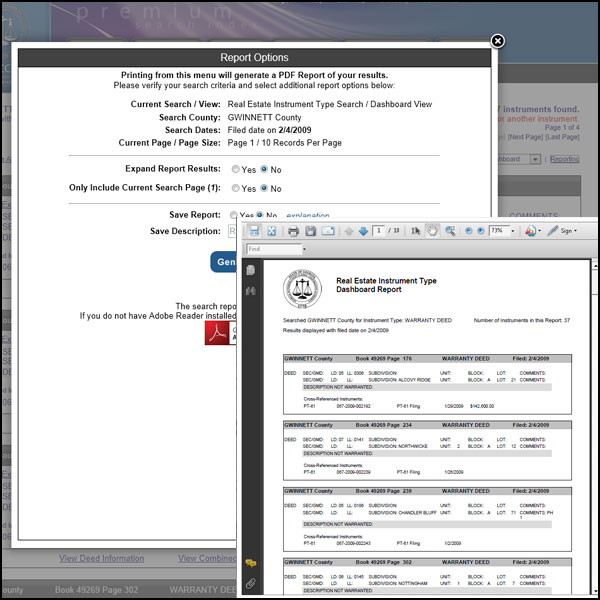Viewport: 600px width, 600px height.
Task: Click the page number input field
Action: tap(380, 231)
